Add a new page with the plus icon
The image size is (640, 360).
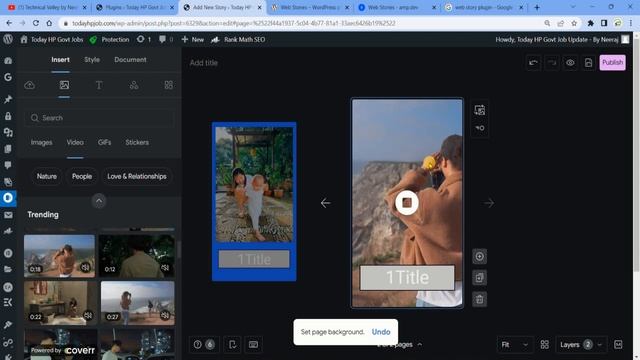[480, 256]
